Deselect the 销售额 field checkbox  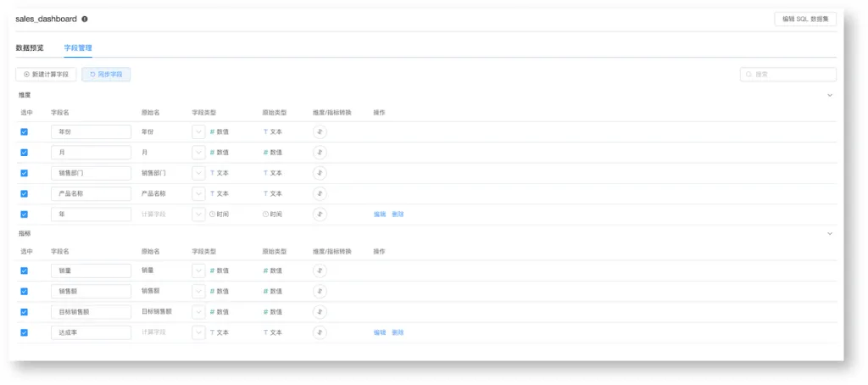click(25, 292)
